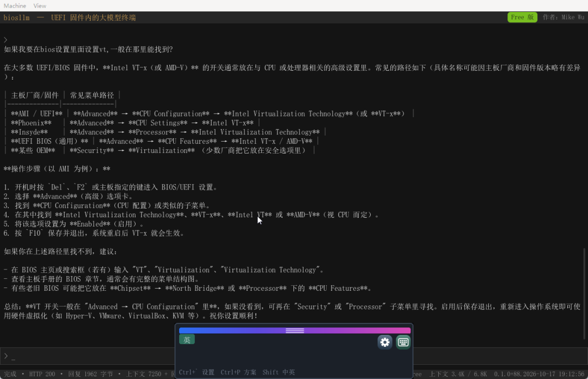The height and width of the screenshot is (379, 588).
Task: Click the 常见菜单路径 table header
Action: point(92,95)
